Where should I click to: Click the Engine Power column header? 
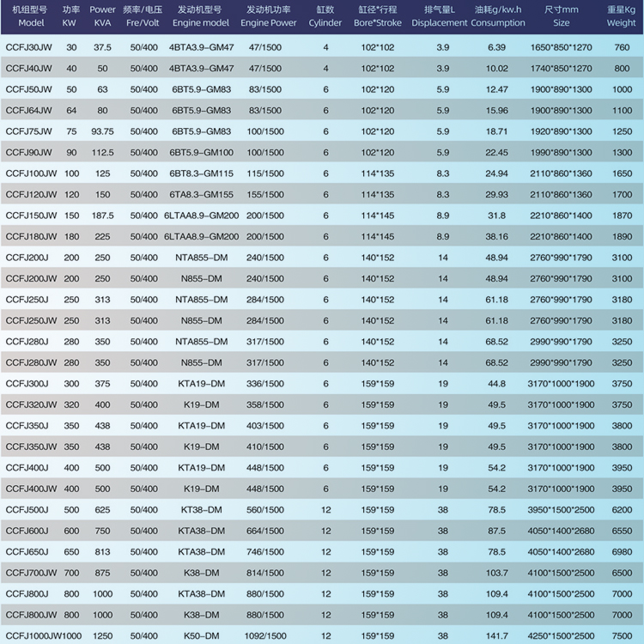(x=268, y=16)
